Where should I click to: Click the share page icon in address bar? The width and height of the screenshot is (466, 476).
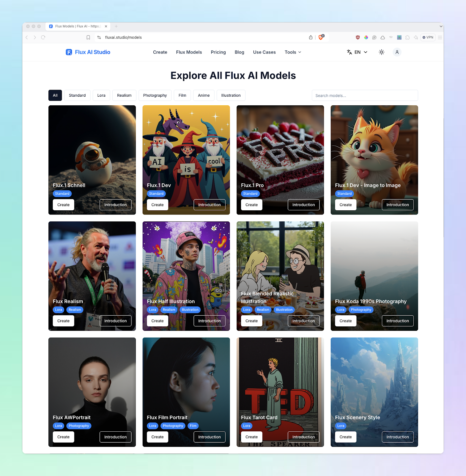click(x=311, y=37)
